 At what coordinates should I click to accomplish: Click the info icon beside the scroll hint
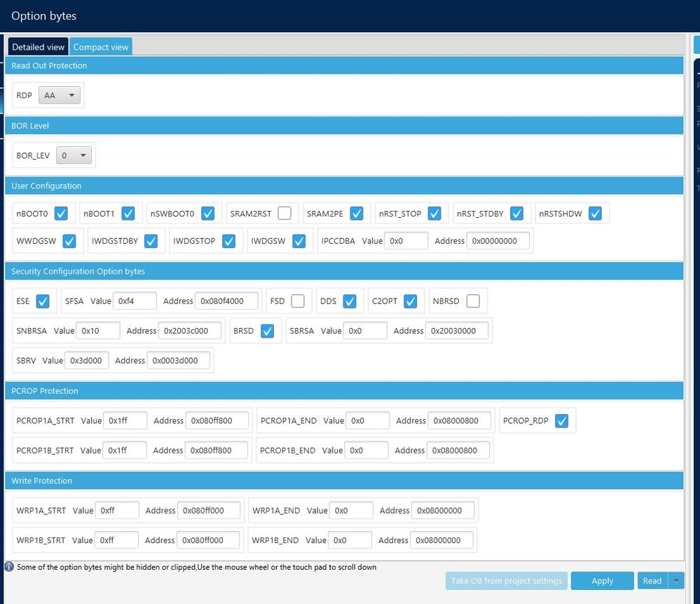click(9, 567)
